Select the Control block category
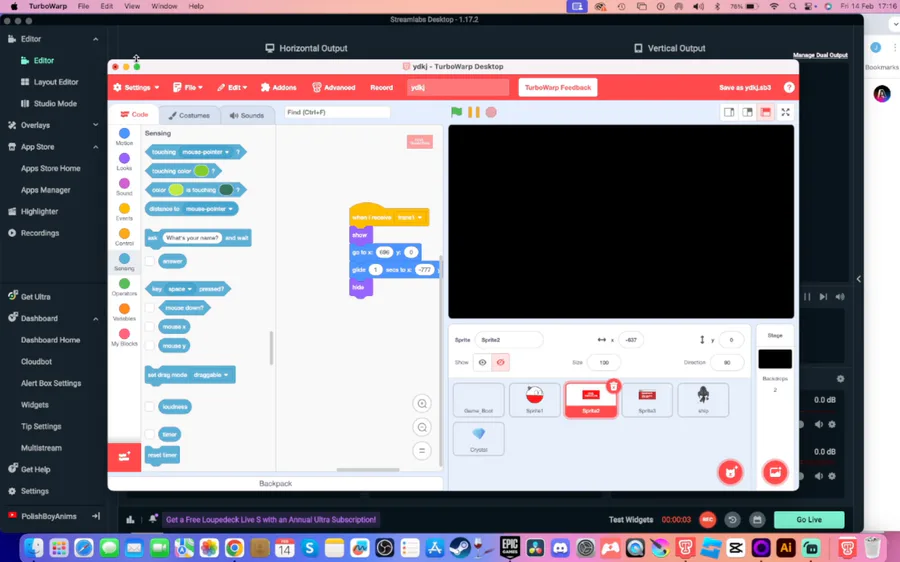Screen dimensions: 900x562 click(124, 237)
